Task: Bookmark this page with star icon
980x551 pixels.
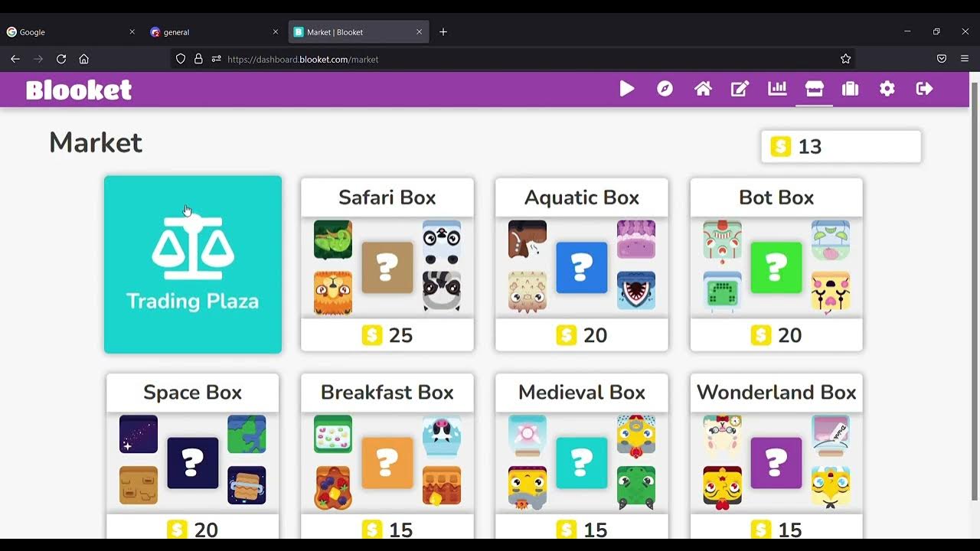Action: (845, 59)
